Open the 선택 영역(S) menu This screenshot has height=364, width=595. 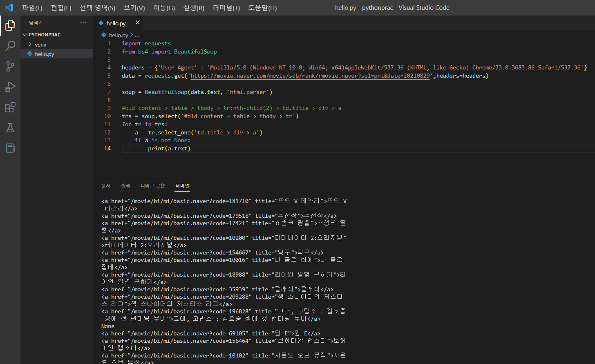97,8
